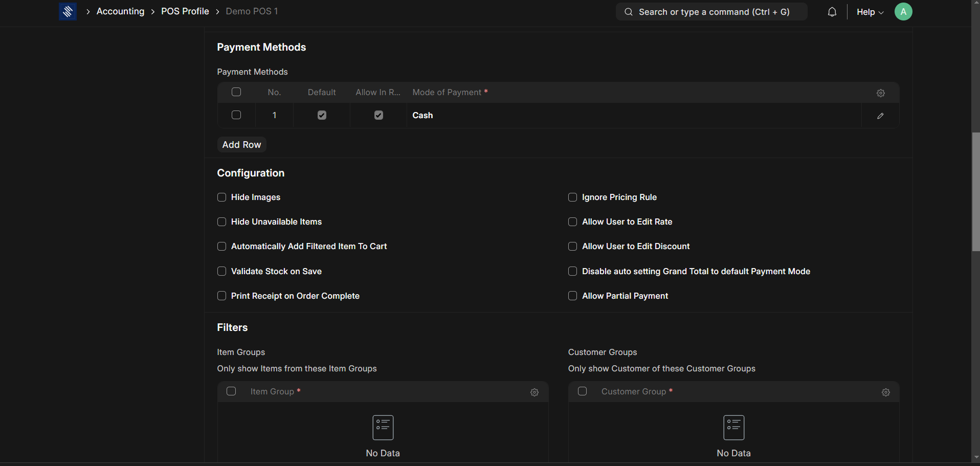
Task: Open Item Group table settings gear
Action: (x=534, y=392)
